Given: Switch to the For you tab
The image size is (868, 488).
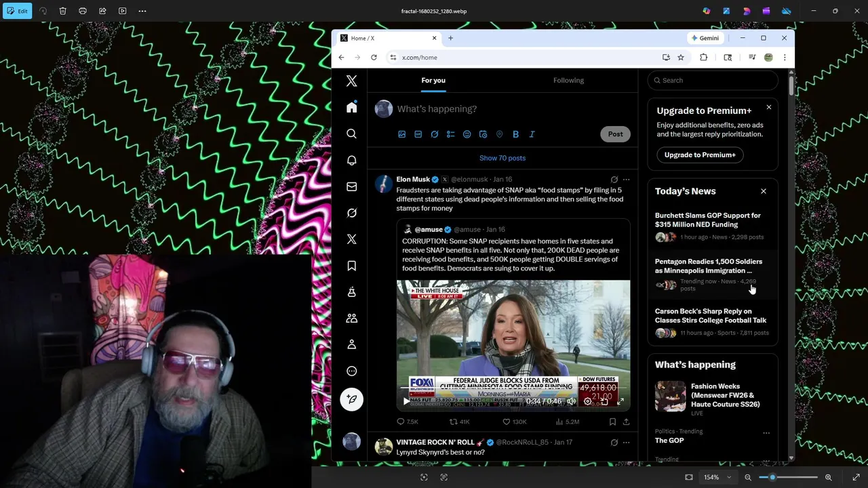Looking at the screenshot, I should 433,80.
